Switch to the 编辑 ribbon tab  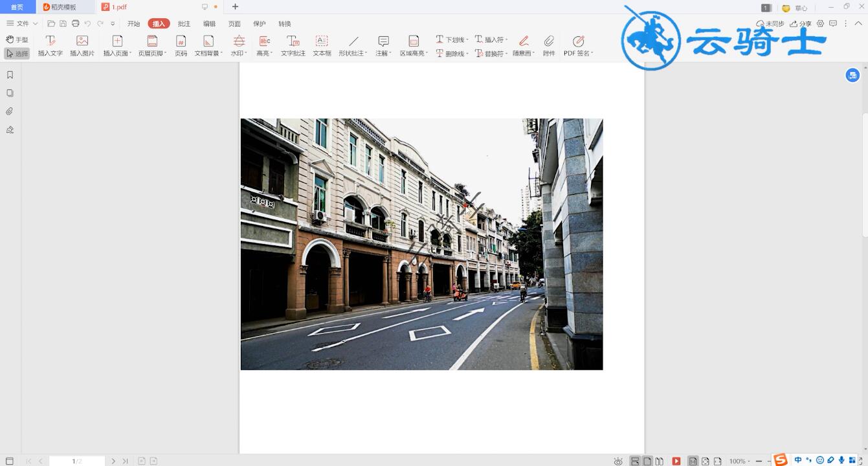[209, 24]
